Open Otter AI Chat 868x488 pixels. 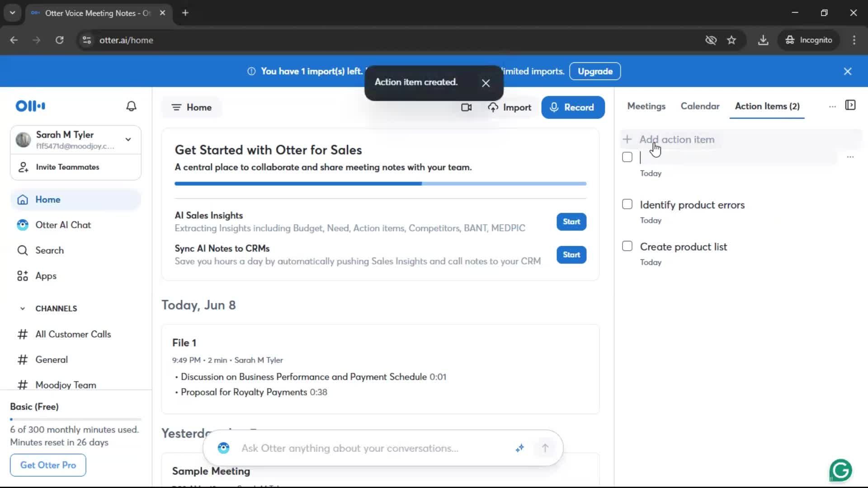pos(75,225)
